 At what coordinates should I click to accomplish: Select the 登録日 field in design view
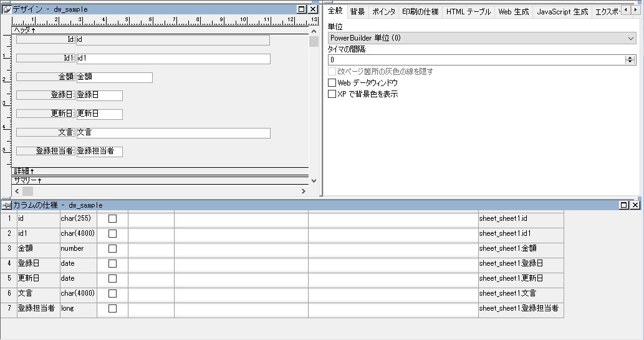click(99, 95)
